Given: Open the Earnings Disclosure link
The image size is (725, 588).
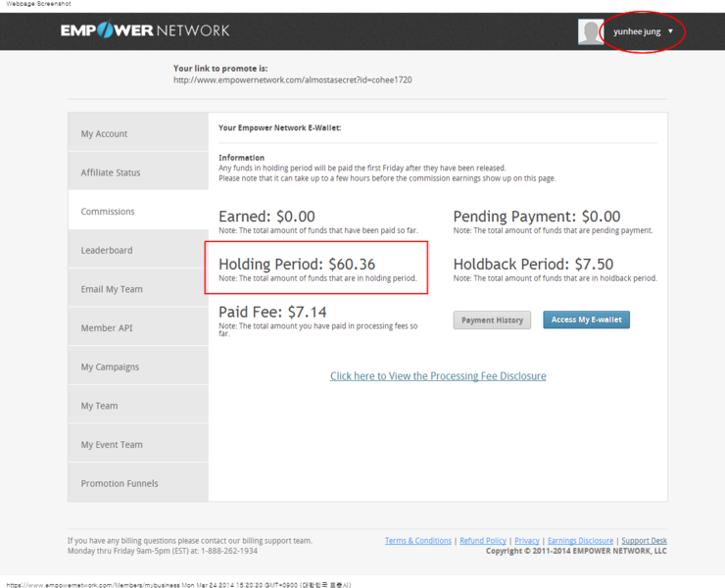Looking at the screenshot, I should [x=580, y=540].
